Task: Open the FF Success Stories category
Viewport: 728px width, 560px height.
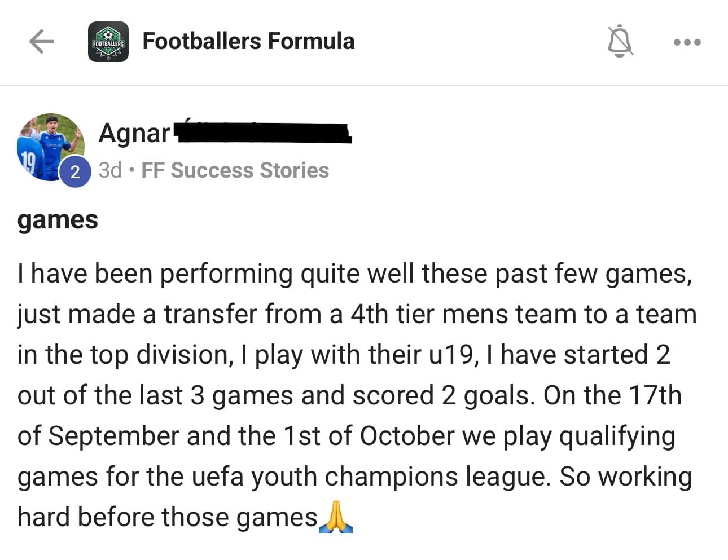Action: click(235, 170)
